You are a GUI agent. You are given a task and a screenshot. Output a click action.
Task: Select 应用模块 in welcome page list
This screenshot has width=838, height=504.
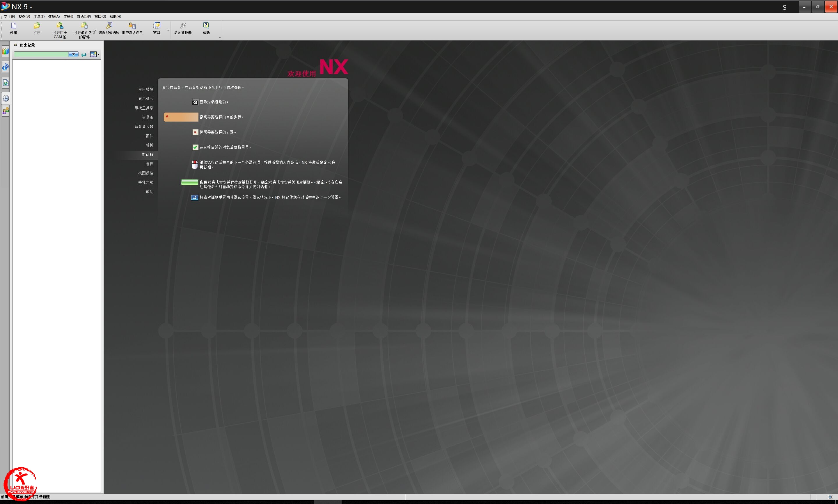coord(146,89)
